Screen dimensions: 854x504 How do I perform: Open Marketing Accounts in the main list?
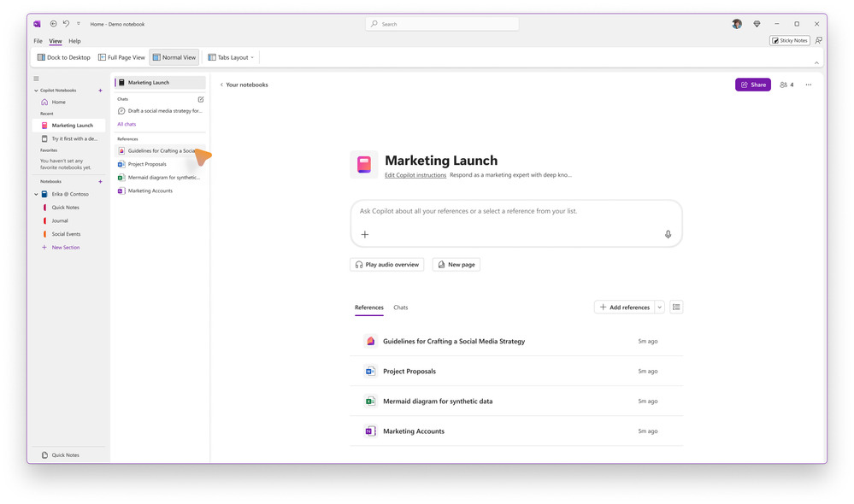[516, 431]
